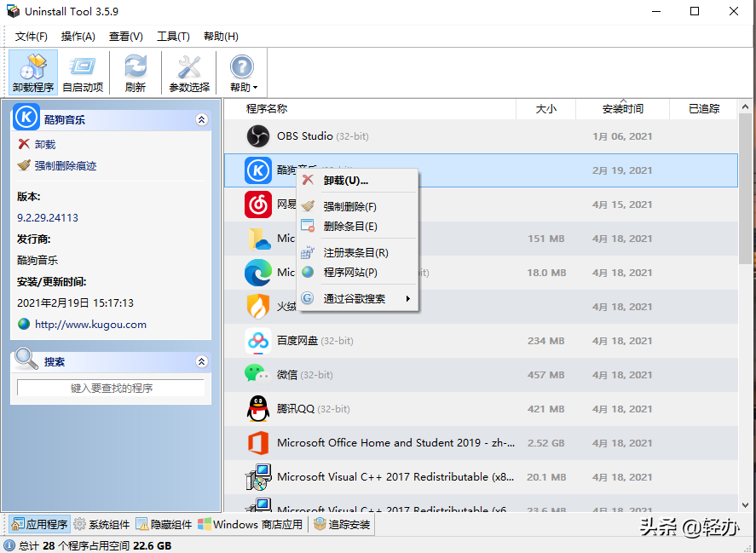Click icon of Visual C++ 2017 20.1 MB row

[x=258, y=477]
